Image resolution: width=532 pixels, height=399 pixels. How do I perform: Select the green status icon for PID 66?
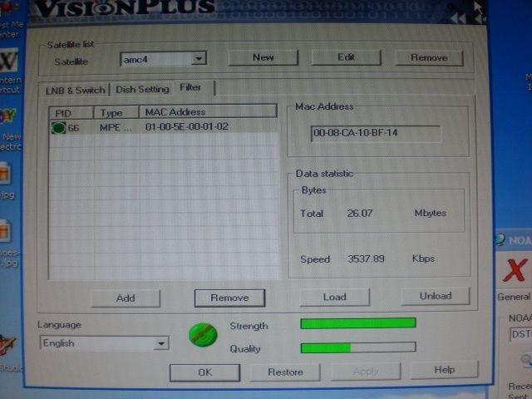pyautogui.click(x=58, y=128)
